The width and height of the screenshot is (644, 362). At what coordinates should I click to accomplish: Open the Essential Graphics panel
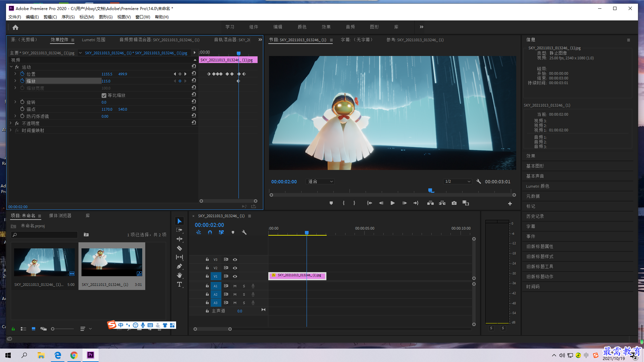[x=535, y=166]
